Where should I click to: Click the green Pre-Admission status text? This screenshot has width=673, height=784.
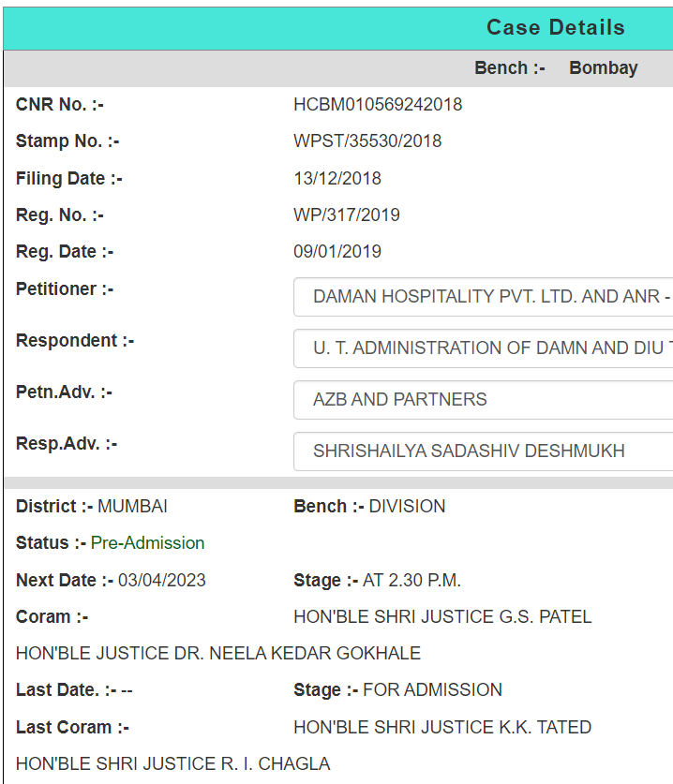coord(147,543)
